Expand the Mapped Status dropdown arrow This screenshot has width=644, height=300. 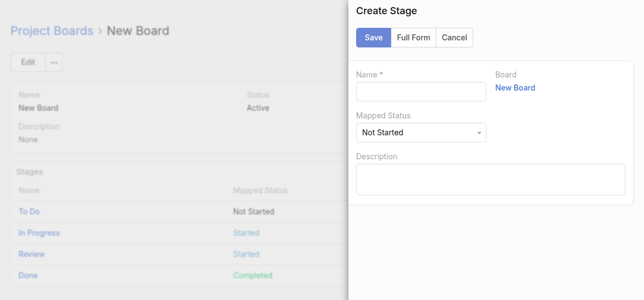point(479,133)
